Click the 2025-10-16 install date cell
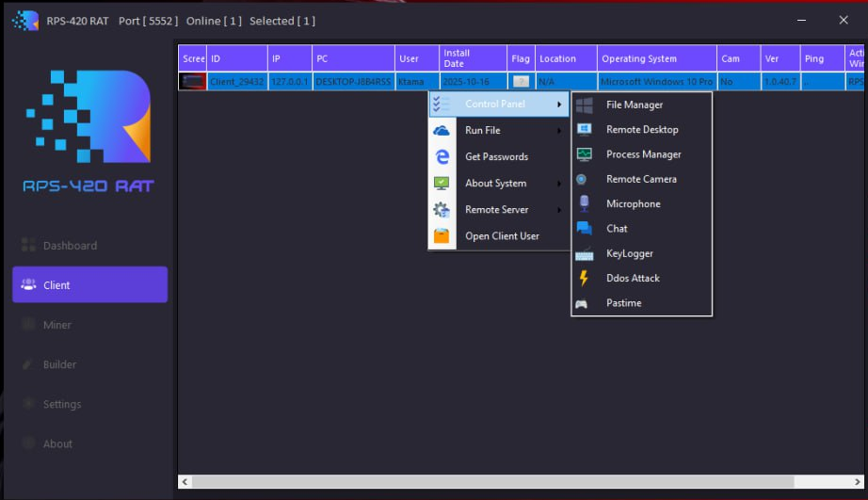Viewport: 868px width, 500px height. 474,81
